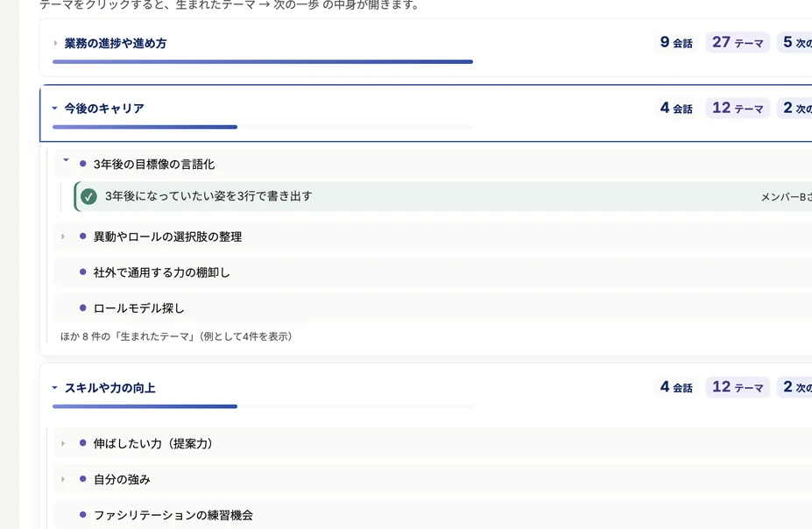Select the 3年後の目標像の言語化 theme row

433,164
